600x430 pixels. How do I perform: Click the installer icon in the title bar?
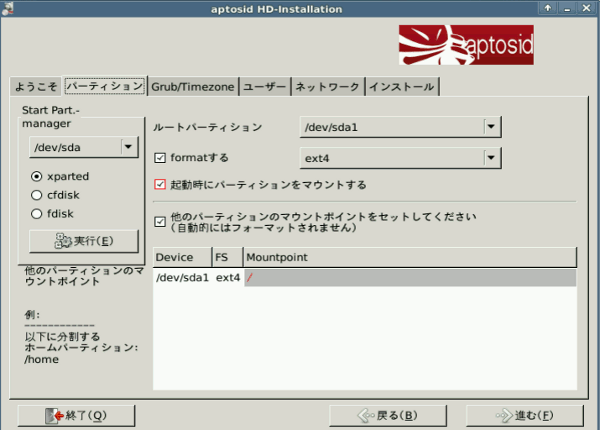pyautogui.click(x=8, y=8)
